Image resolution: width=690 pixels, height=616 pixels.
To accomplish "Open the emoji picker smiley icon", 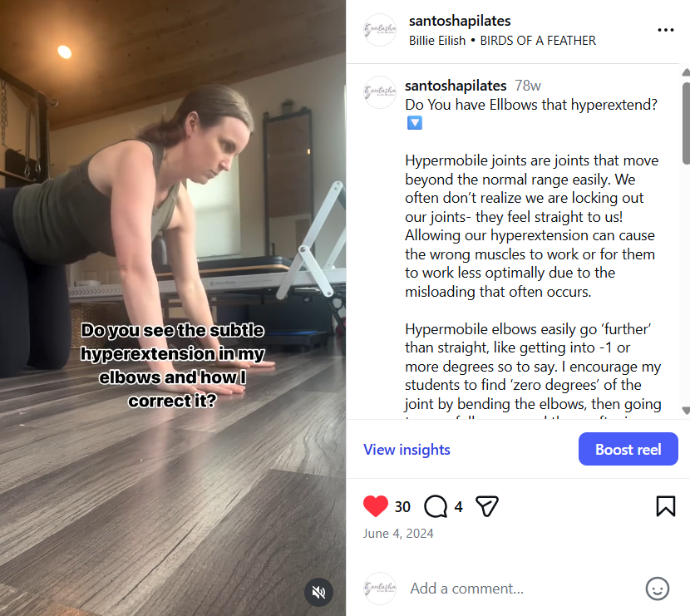I will click(657, 589).
